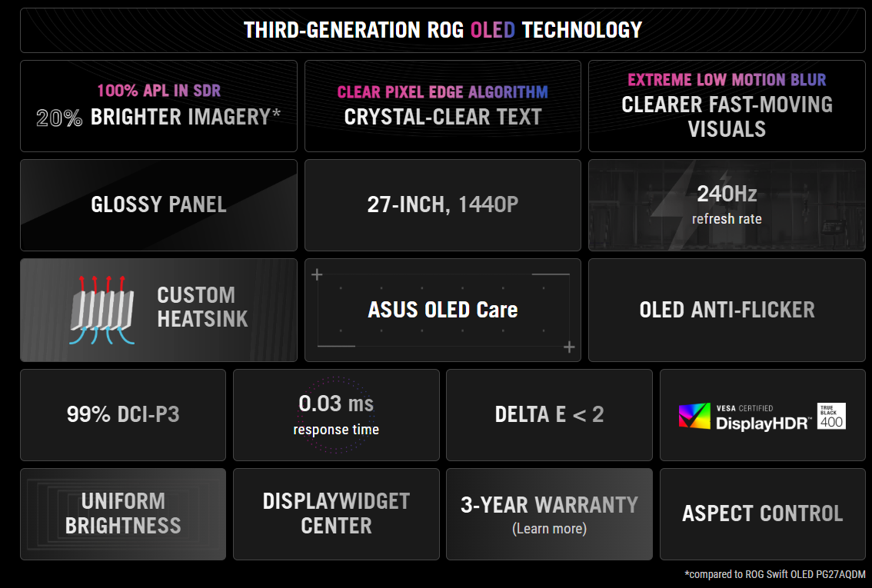Select the Aspect Control tile
The width and height of the screenshot is (872, 588).
point(762,513)
